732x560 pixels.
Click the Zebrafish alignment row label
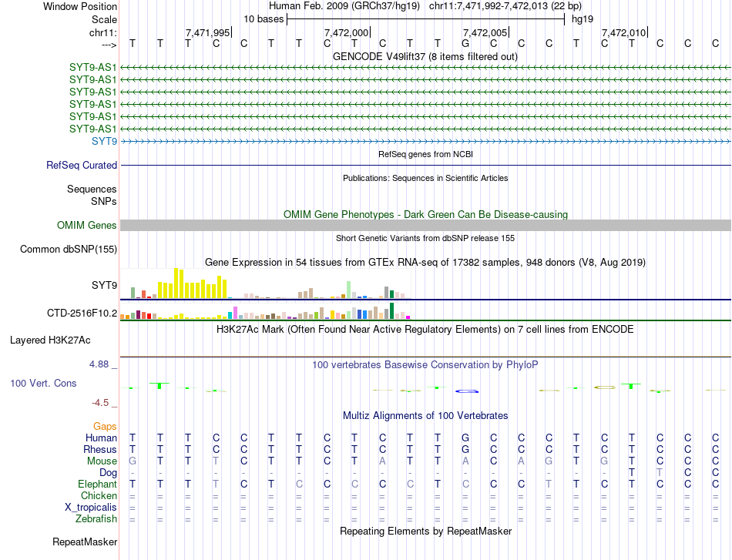(x=96, y=519)
